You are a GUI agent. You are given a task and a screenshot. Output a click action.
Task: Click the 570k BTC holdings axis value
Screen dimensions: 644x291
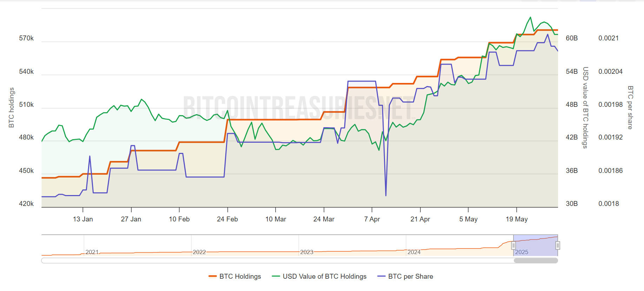point(26,38)
